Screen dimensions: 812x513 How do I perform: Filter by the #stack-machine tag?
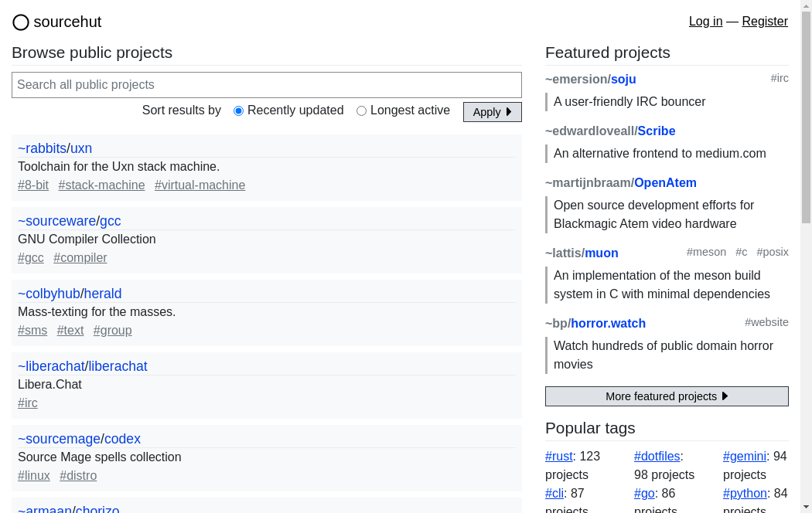(101, 185)
